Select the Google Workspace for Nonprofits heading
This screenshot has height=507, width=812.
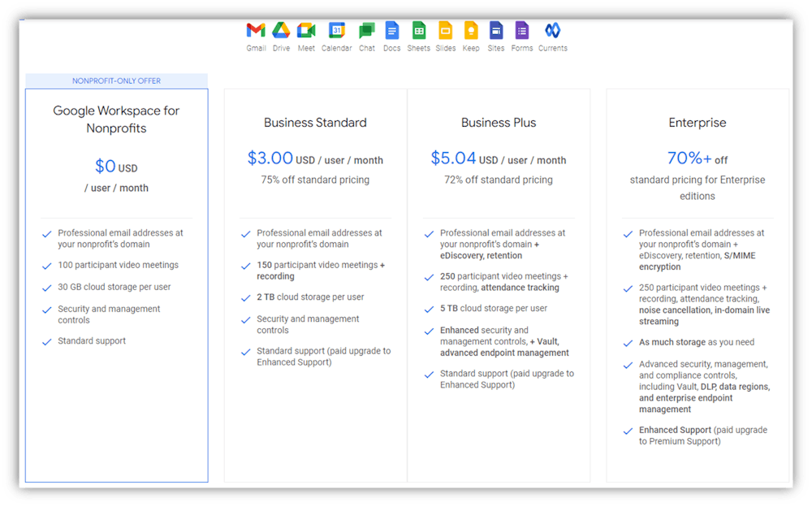[116, 119]
